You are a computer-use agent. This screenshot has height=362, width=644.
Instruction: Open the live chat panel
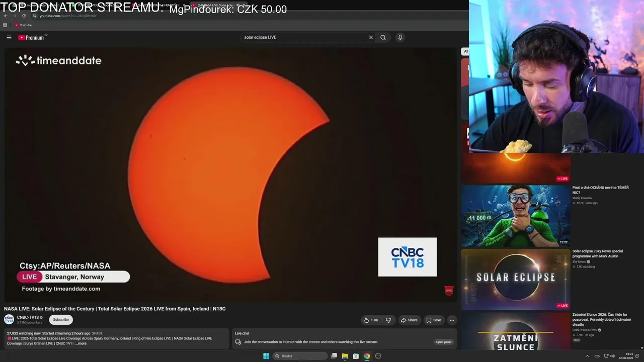click(444, 342)
